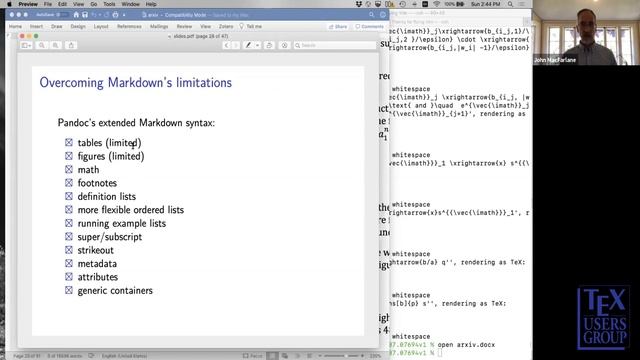Screen dimensions: 640x360
Task: Go to previous page arrow in Preview
Action: (x=227, y=45)
